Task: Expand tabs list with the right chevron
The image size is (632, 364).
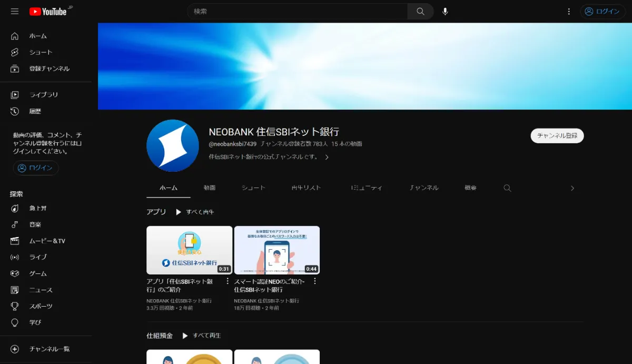Action: [x=572, y=188]
